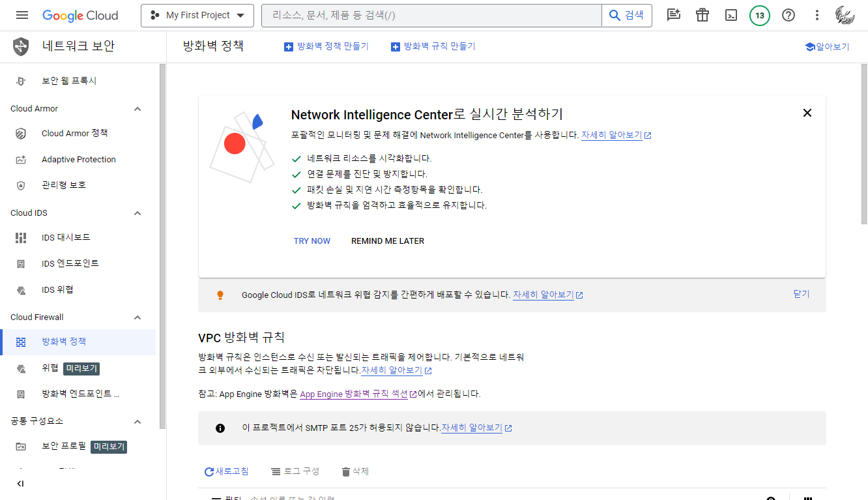868x500 pixels.
Task: Click the gift free trial icon
Action: pyautogui.click(x=702, y=15)
